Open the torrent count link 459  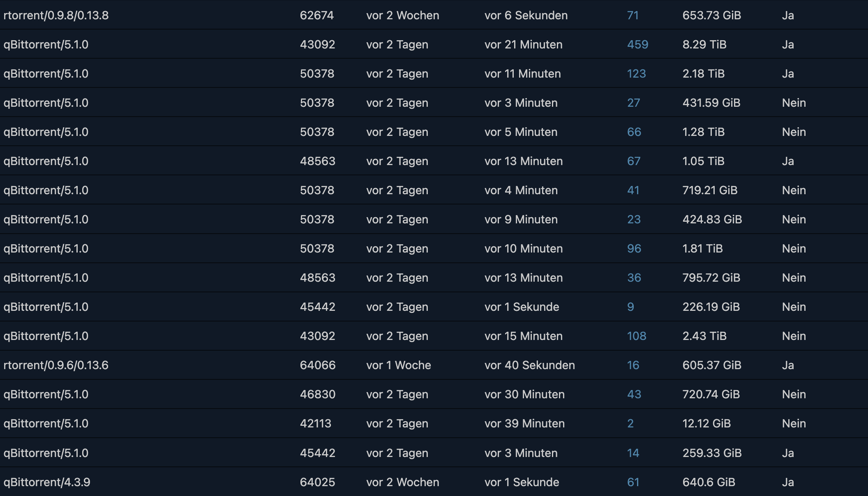(637, 44)
